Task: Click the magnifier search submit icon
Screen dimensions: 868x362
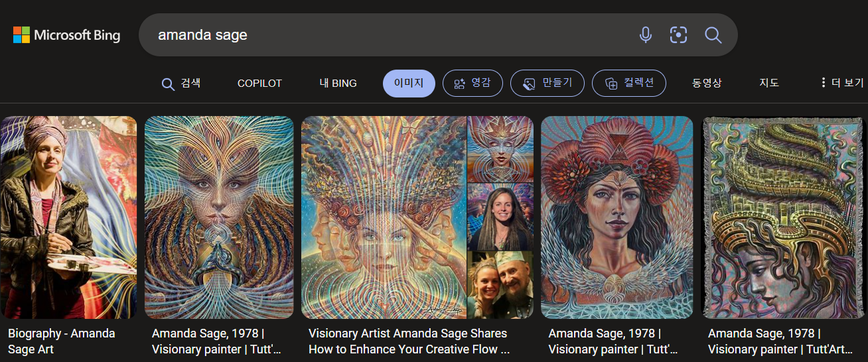Action: click(713, 35)
